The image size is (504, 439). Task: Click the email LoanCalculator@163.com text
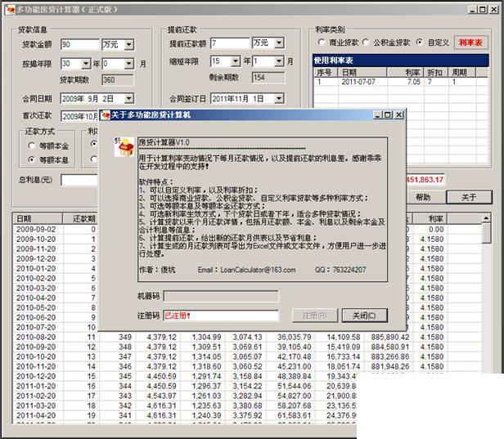(258, 270)
